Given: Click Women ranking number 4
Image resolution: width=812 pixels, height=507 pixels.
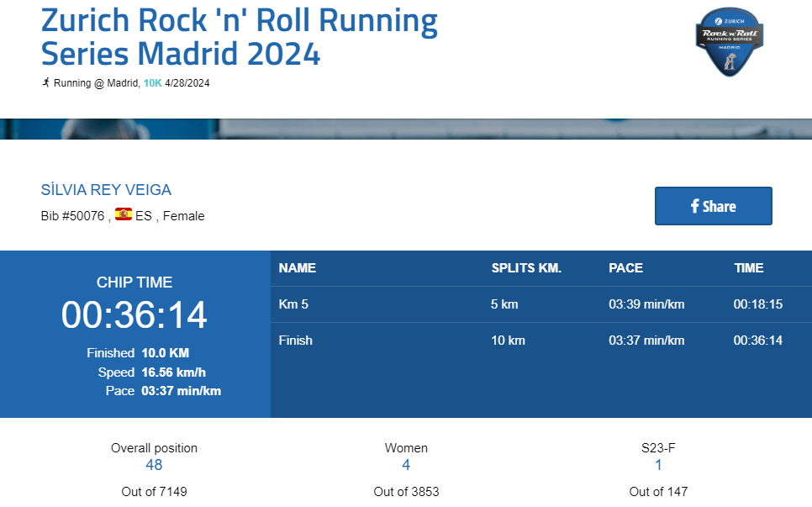Looking at the screenshot, I should (406, 464).
